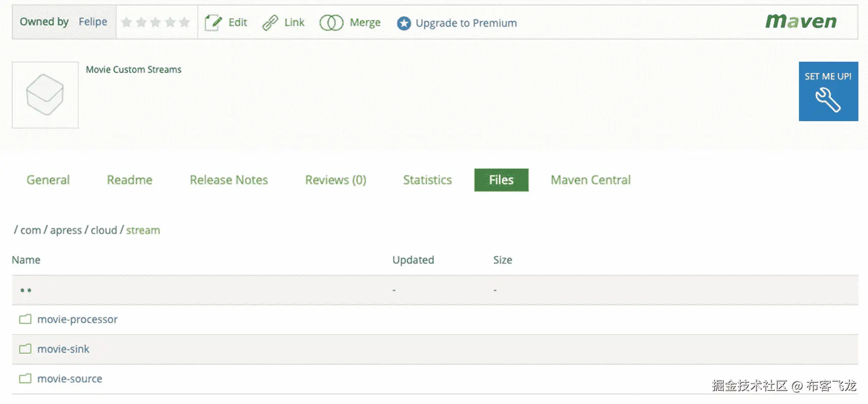Click the Merge circles icon
The height and width of the screenshot is (404, 868).
[x=331, y=23]
